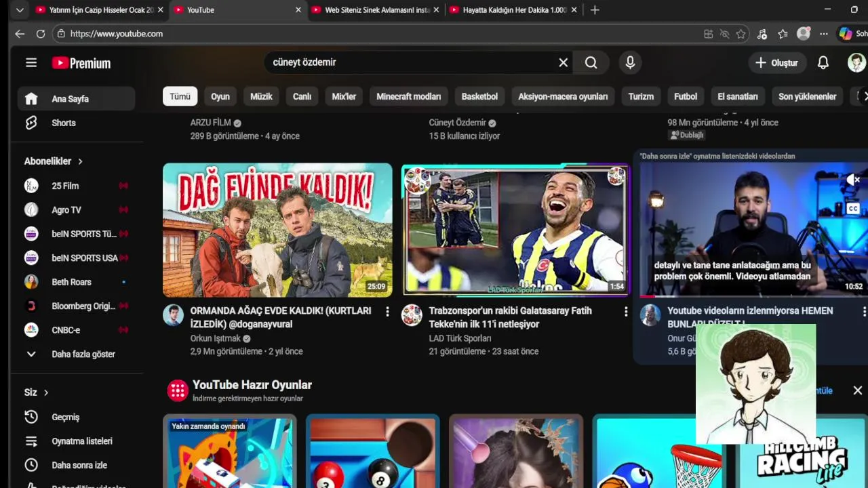Open browser settings three-dot menu

pyautogui.click(x=823, y=34)
